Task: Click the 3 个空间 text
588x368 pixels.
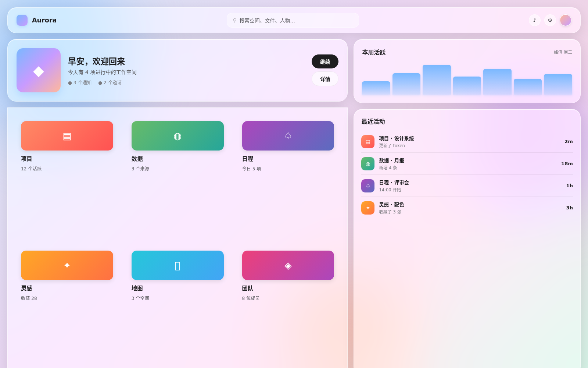Action: click(140, 298)
